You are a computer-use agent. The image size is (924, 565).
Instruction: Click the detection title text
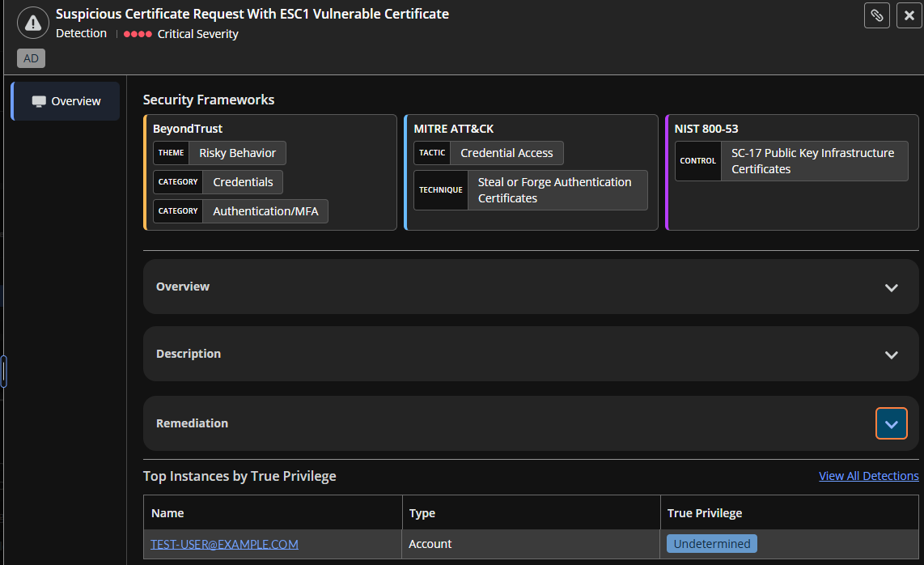pos(252,14)
